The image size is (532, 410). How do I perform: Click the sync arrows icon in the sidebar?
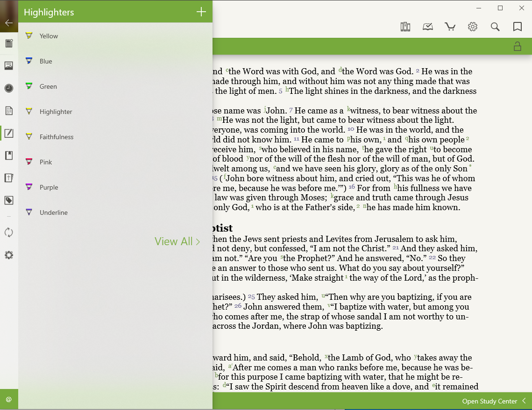pos(8,232)
